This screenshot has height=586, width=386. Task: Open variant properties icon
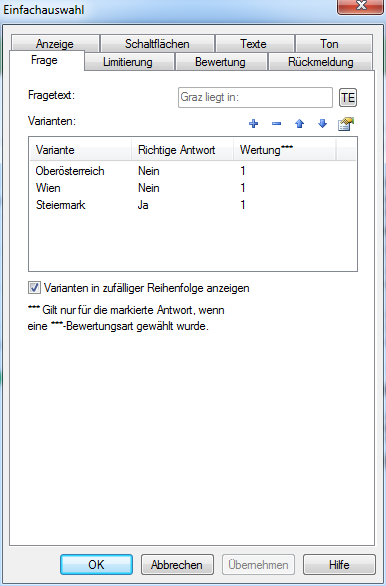tap(346, 124)
